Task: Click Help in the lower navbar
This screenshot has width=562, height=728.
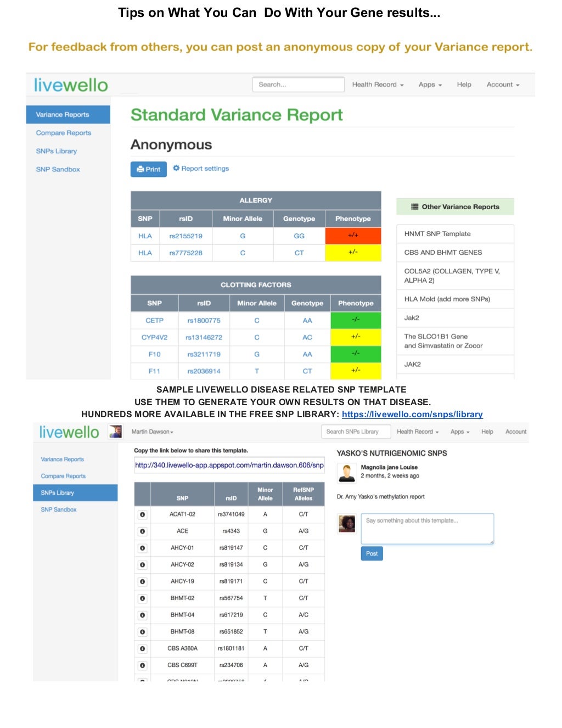Action: (487, 432)
